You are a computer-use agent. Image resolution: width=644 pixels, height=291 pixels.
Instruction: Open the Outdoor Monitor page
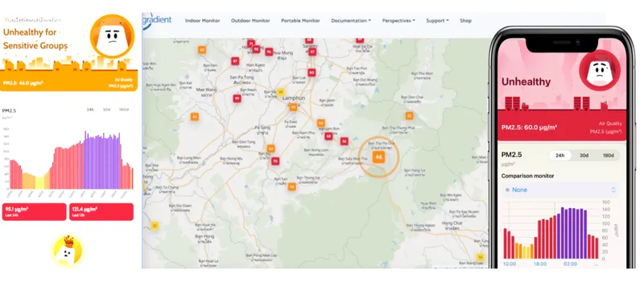(250, 20)
